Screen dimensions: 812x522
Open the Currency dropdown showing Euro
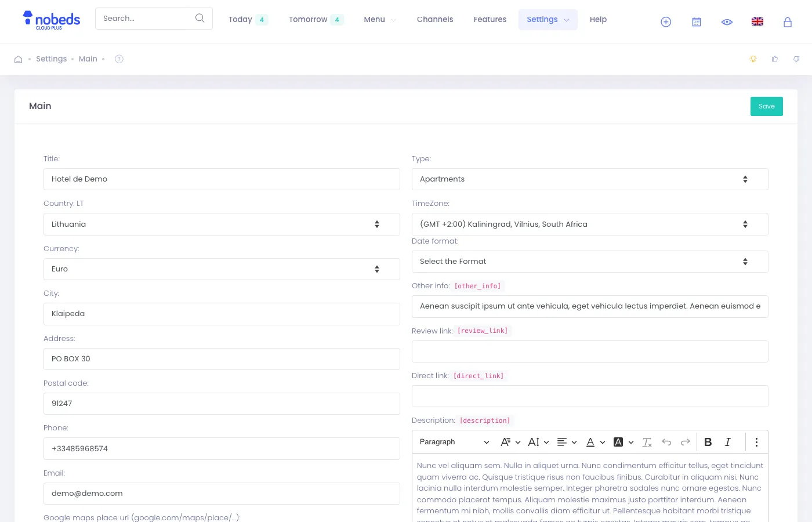(x=222, y=269)
